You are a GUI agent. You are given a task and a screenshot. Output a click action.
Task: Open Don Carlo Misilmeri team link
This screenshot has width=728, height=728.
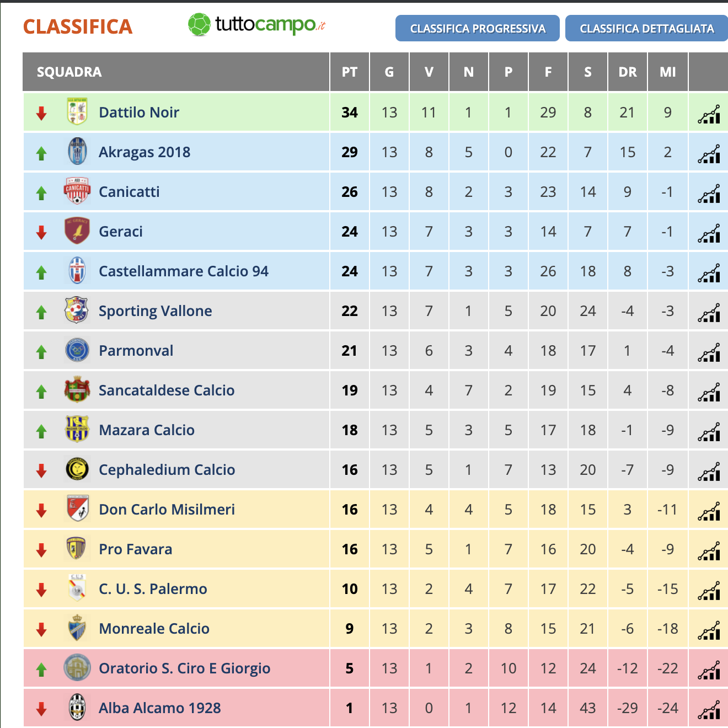coord(167,510)
